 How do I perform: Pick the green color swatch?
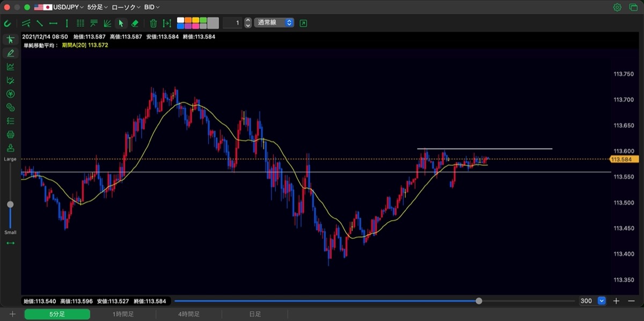coord(203,20)
